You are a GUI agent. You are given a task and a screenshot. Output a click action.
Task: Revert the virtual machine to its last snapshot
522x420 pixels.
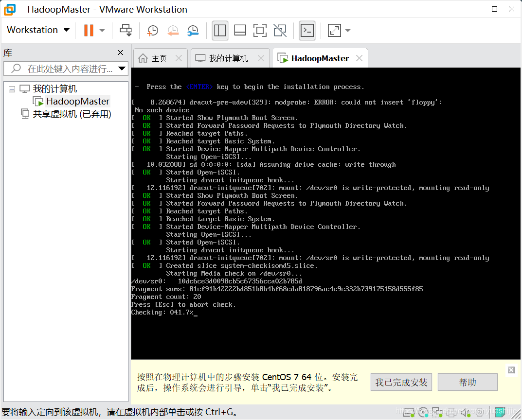pos(173,30)
